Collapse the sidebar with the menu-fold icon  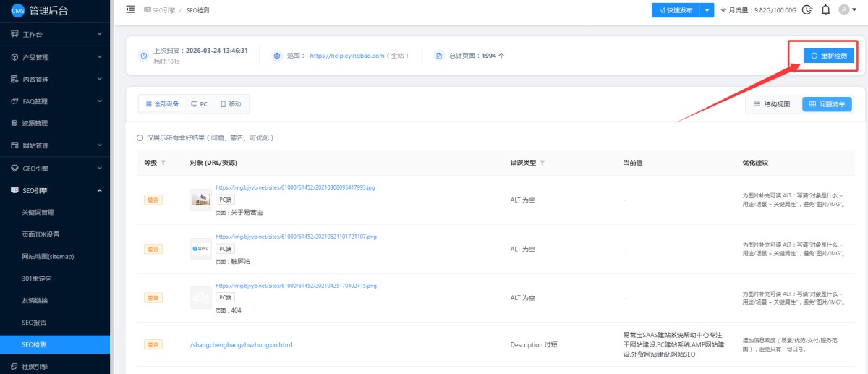[130, 9]
